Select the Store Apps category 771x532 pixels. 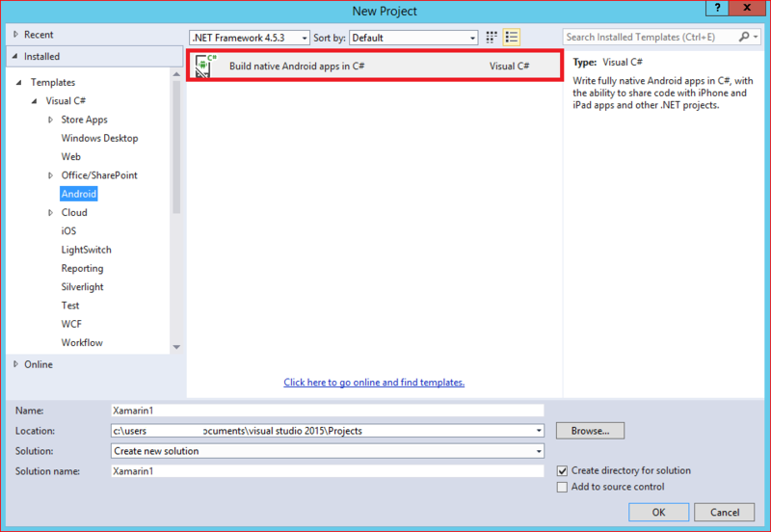pos(84,120)
